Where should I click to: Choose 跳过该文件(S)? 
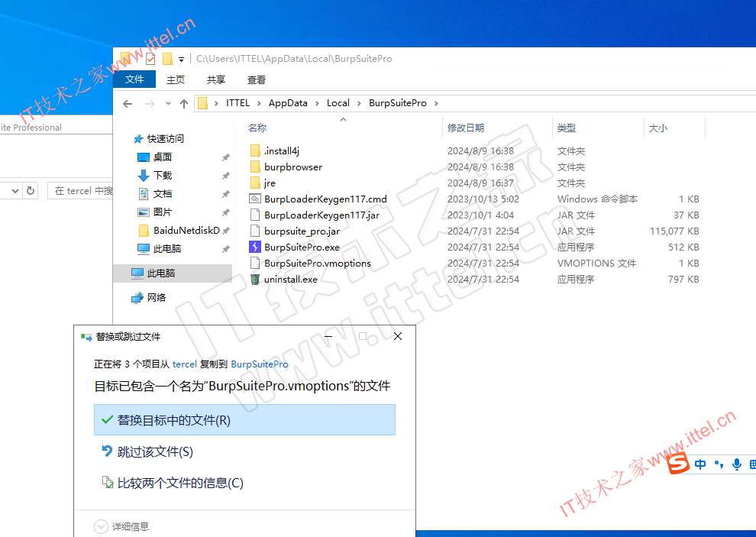point(244,451)
